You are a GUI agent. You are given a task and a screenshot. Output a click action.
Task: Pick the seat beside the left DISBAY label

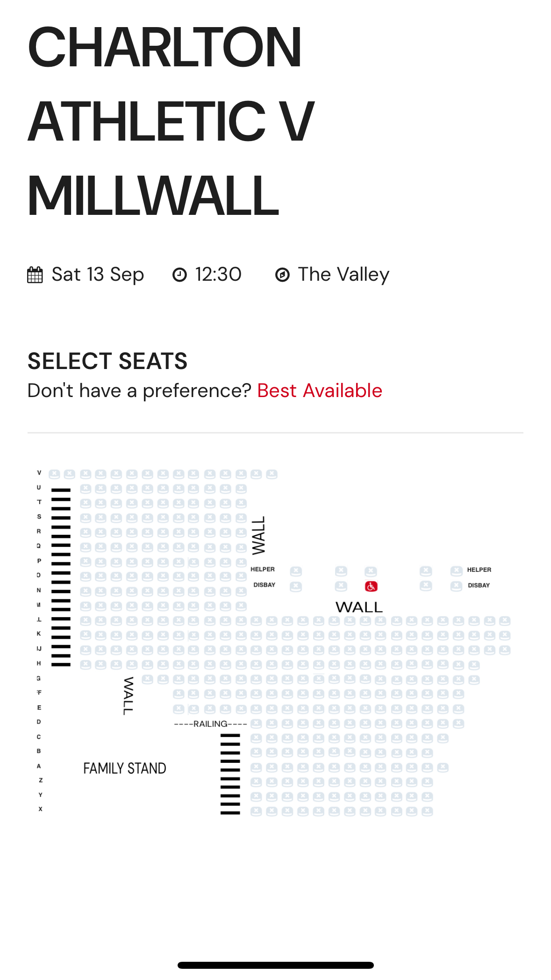(x=296, y=586)
